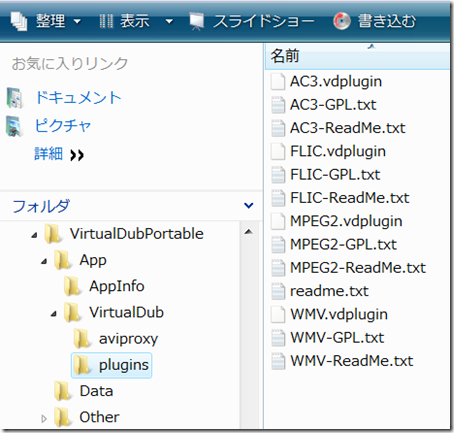Image resolution: width=454 pixels, height=433 pixels.
Task: Click the AC3.vdplugin file icon
Action: coord(278,82)
